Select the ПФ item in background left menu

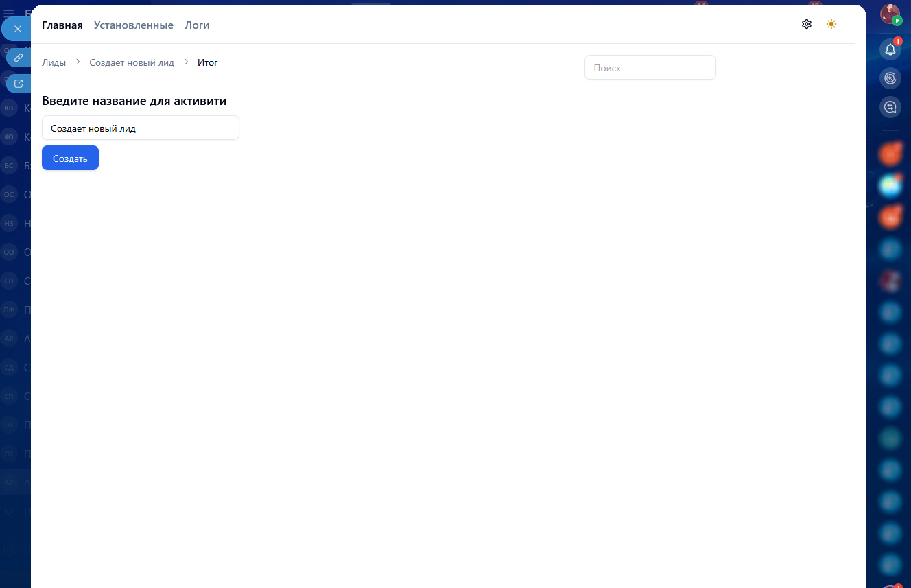coord(10,309)
